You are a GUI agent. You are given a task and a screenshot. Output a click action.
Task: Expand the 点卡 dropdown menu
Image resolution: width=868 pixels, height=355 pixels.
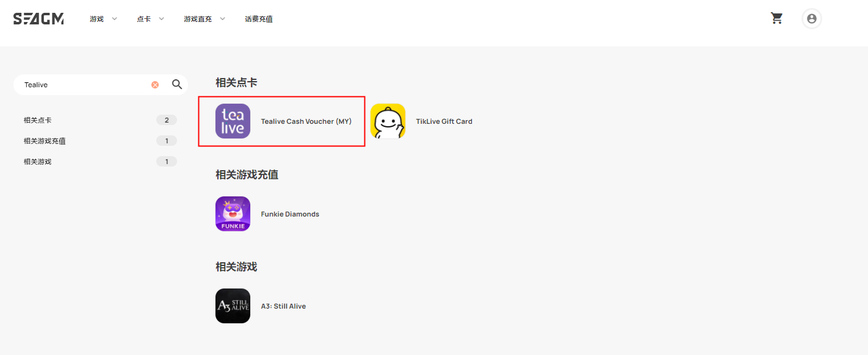pos(151,19)
